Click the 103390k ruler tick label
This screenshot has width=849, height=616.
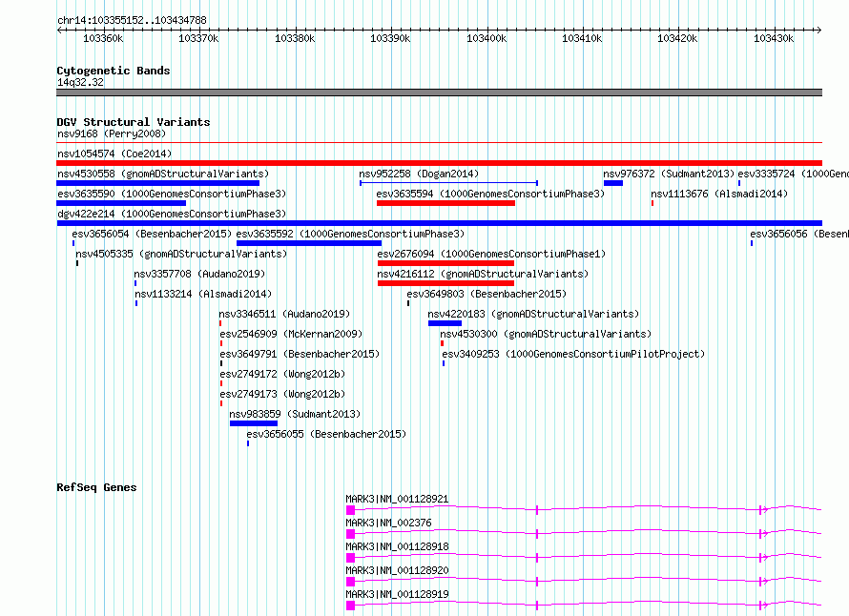(x=390, y=38)
